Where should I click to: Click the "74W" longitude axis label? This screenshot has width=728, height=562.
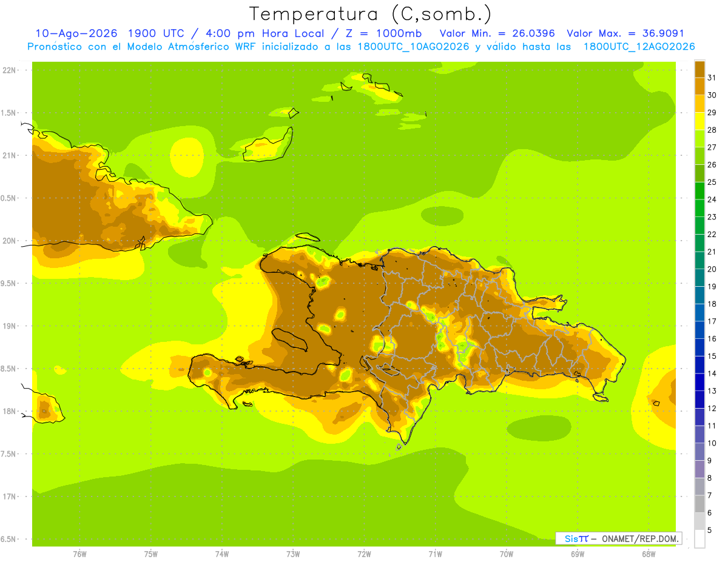tap(222, 554)
